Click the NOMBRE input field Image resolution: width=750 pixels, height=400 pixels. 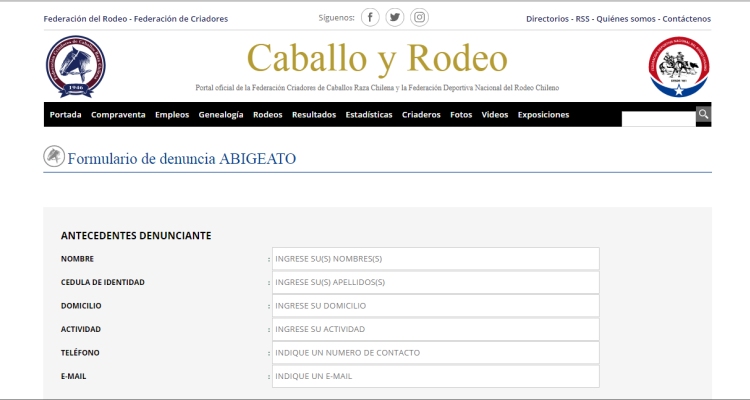(x=436, y=259)
